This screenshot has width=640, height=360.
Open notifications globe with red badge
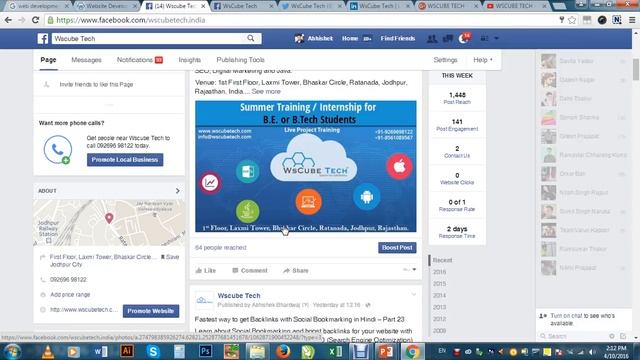tap(464, 38)
